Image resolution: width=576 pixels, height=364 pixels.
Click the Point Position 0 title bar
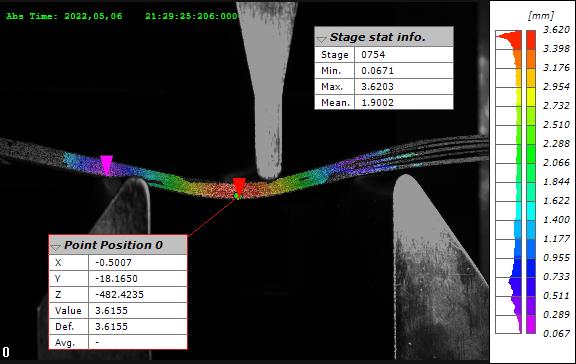coord(118,245)
